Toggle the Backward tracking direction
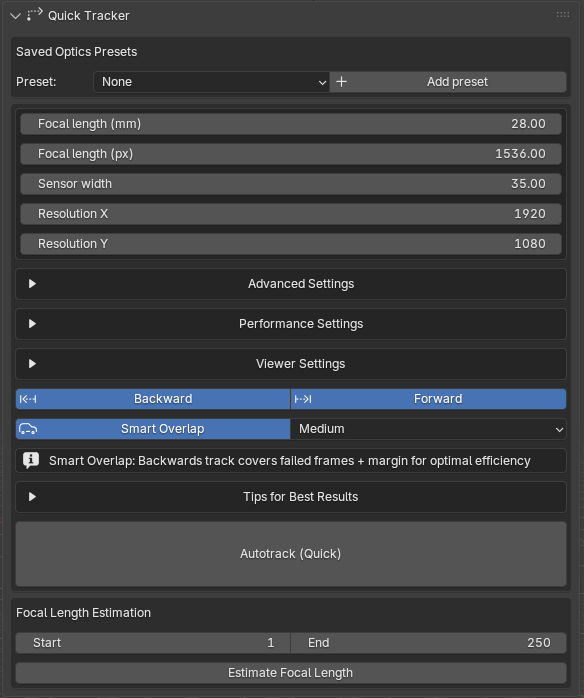 (x=153, y=399)
